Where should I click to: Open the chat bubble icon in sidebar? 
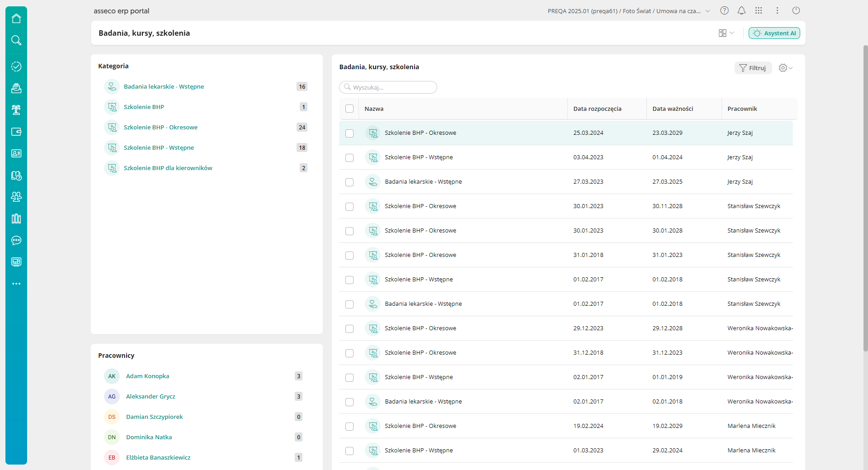pyautogui.click(x=16, y=240)
